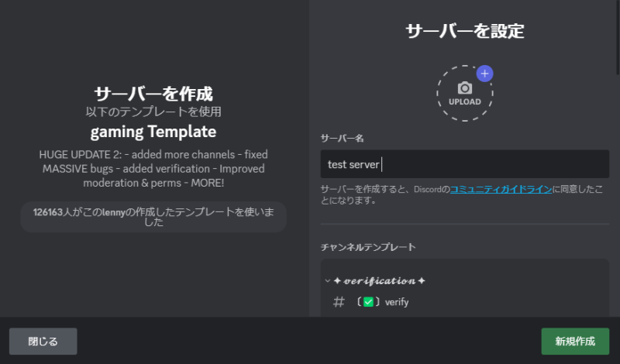Click the サーバー名 field label

coord(342,139)
